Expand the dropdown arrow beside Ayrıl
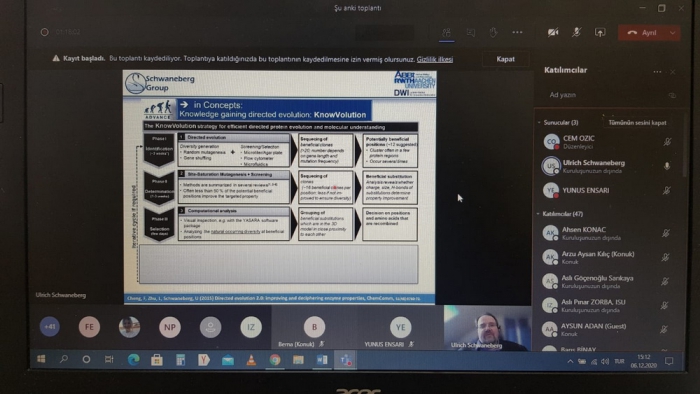This screenshot has width=700, height=394. 672,33
